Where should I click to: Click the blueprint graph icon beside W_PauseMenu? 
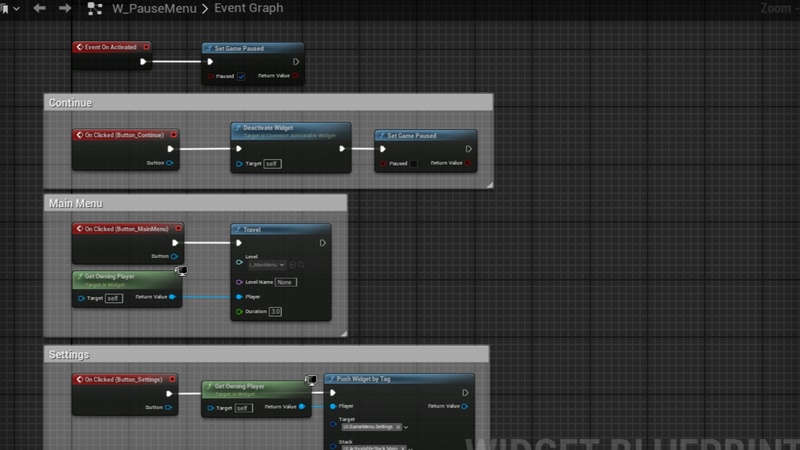coord(94,8)
